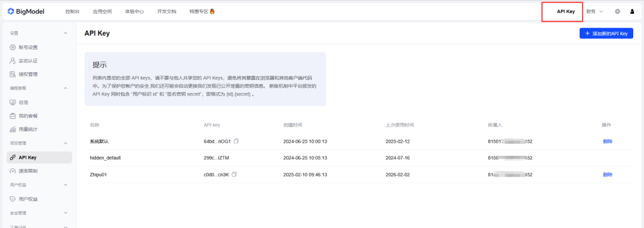Click last used date 2024-07-16

click(x=398, y=158)
